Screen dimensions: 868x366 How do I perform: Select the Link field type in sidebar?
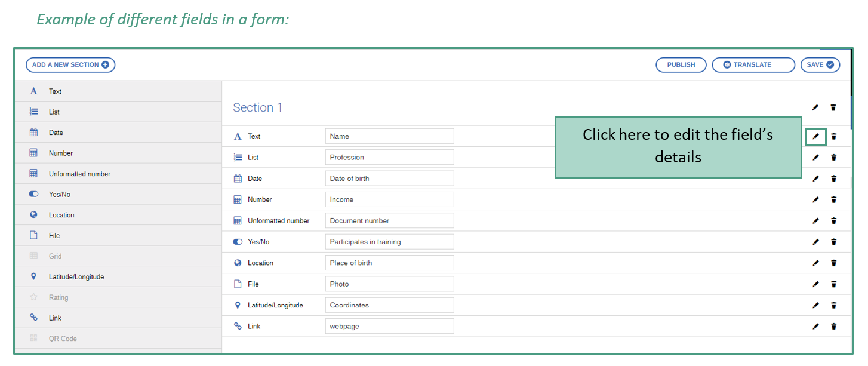118,318
